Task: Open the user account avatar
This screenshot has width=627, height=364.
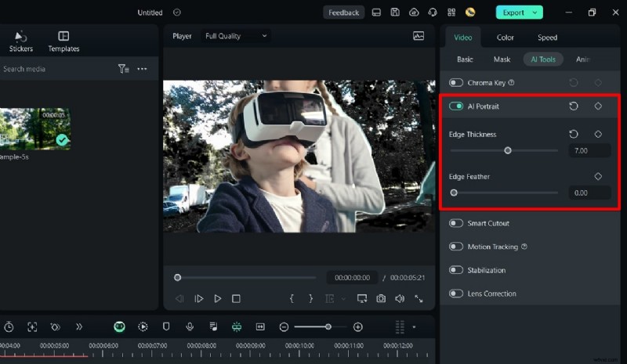Action: click(x=470, y=13)
